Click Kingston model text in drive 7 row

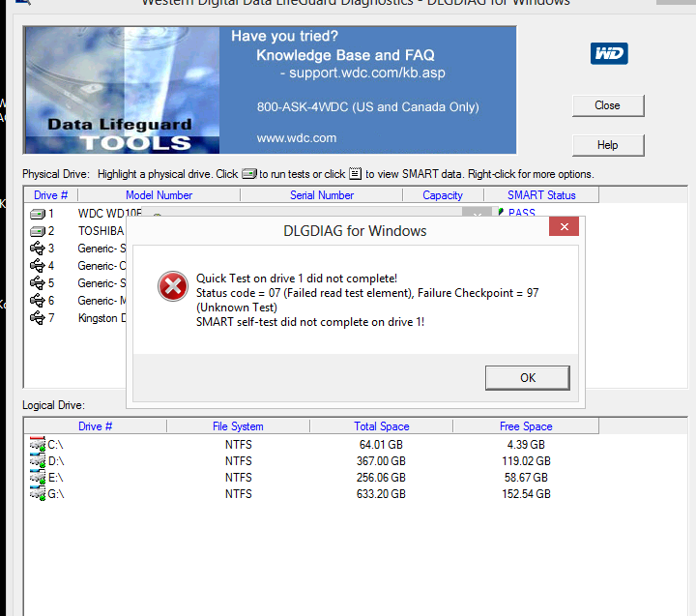coord(102,318)
